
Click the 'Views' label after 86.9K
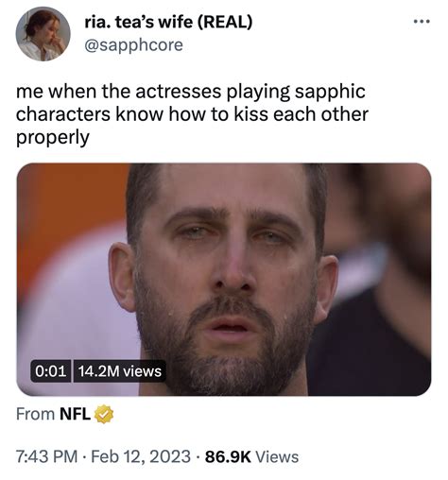pos(277,456)
